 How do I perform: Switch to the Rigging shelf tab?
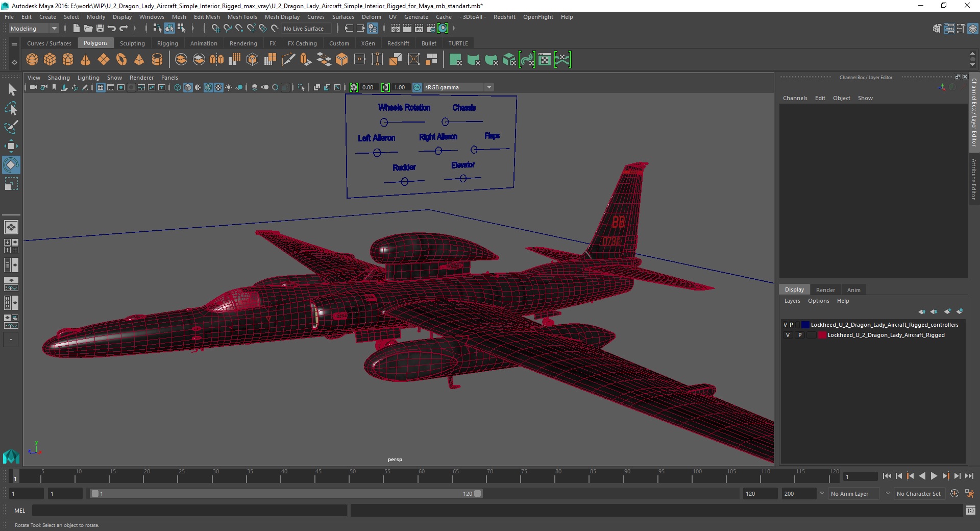(167, 43)
